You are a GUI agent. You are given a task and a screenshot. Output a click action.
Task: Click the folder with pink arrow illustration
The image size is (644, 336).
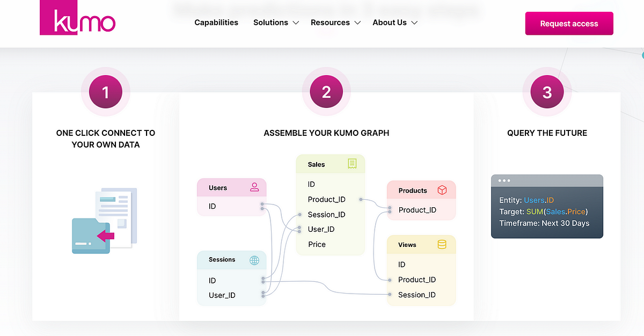(x=91, y=235)
